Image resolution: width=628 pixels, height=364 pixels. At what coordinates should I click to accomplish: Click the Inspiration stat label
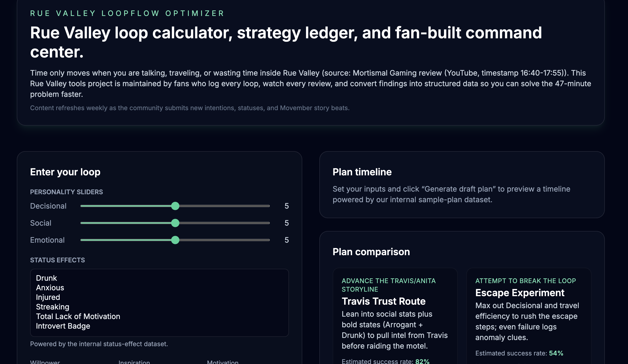(x=134, y=362)
